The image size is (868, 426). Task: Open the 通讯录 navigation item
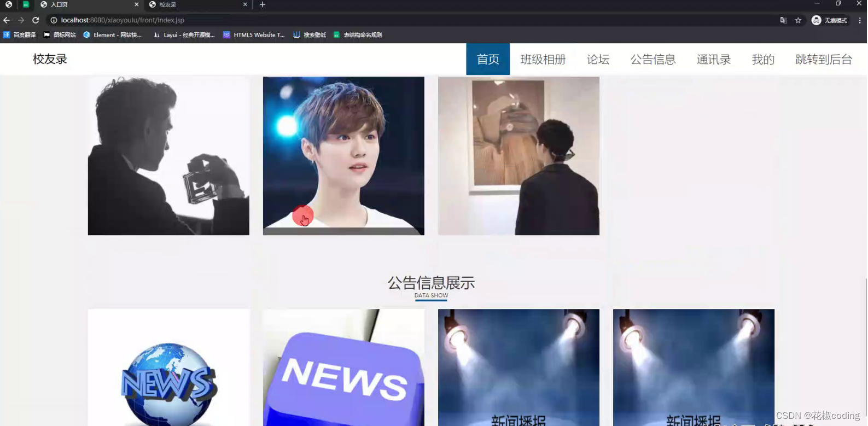point(714,59)
